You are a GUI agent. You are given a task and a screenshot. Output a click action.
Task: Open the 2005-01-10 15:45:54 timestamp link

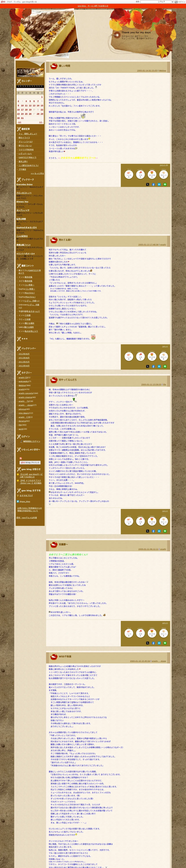pyautogui.click(x=140, y=661)
